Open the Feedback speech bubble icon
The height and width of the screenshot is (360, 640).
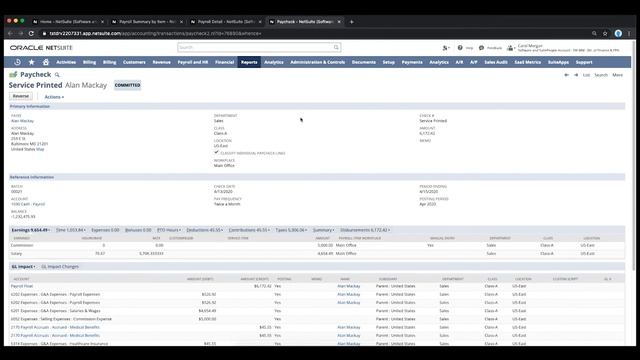click(x=481, y=48)
